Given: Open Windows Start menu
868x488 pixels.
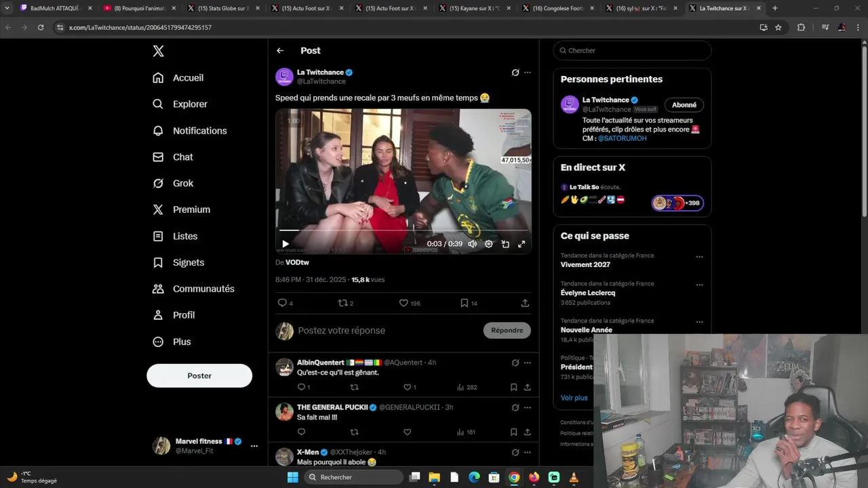Looking at the screenshot, I should tap(292, 477).
